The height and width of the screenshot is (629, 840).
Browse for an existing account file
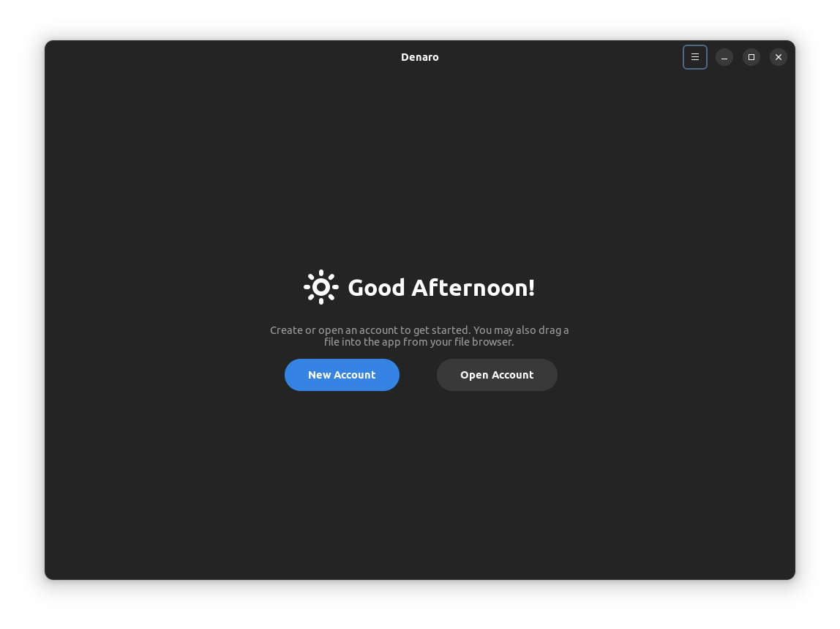pyautogui.click(x=497, y=375)
